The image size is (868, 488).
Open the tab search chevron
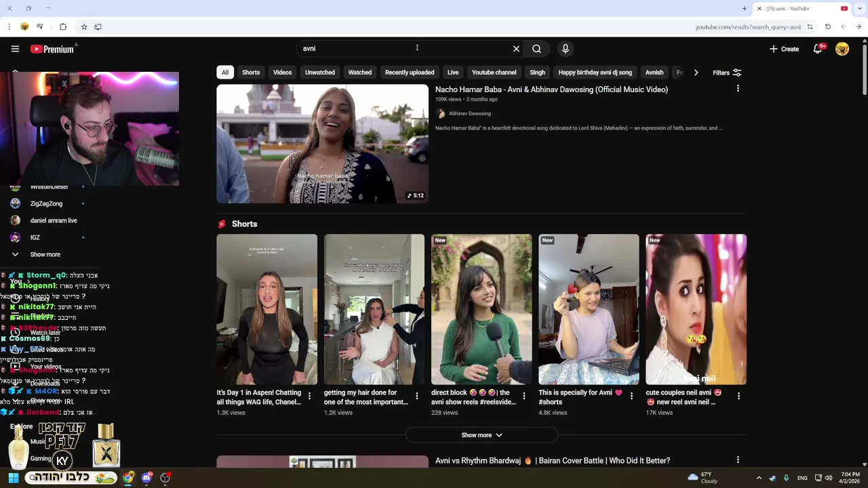point(859,9)
